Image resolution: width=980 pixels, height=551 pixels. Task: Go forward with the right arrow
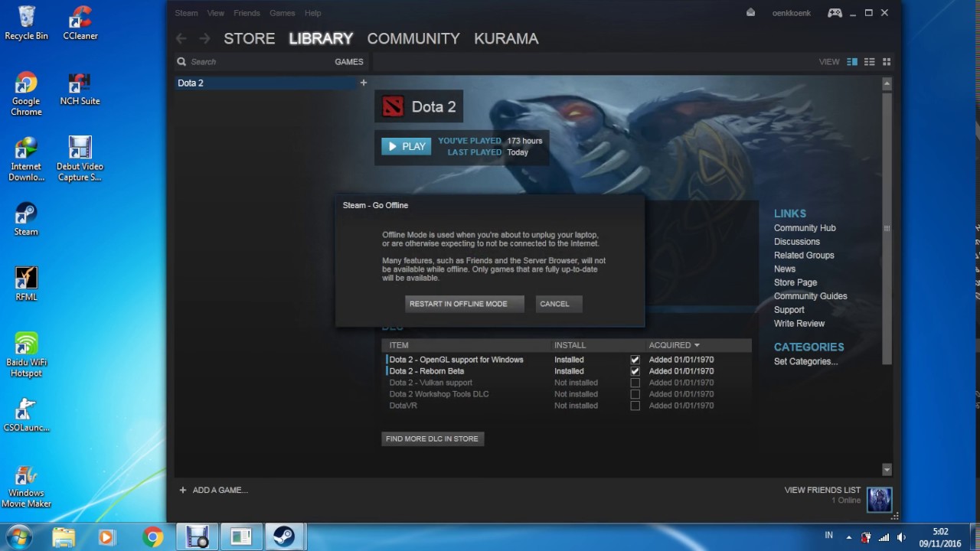204,38
